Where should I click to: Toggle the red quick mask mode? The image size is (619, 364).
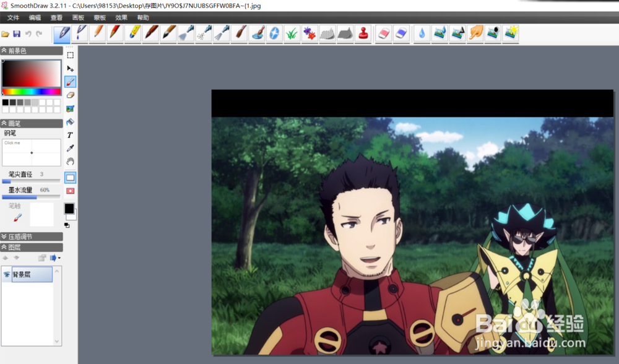tap(71, 191)
